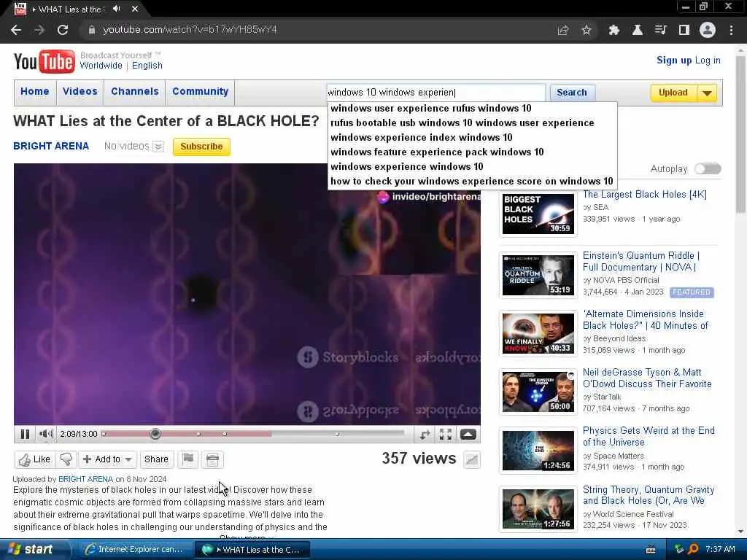
Task: Open the media control playlist icon
Action: (660, 30)
